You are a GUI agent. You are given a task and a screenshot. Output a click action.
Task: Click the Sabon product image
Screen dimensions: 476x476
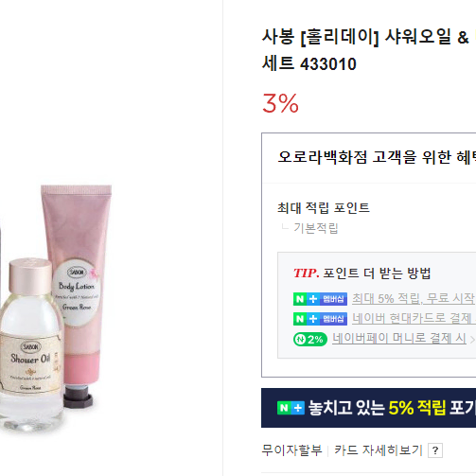click(x=56, y=308)
